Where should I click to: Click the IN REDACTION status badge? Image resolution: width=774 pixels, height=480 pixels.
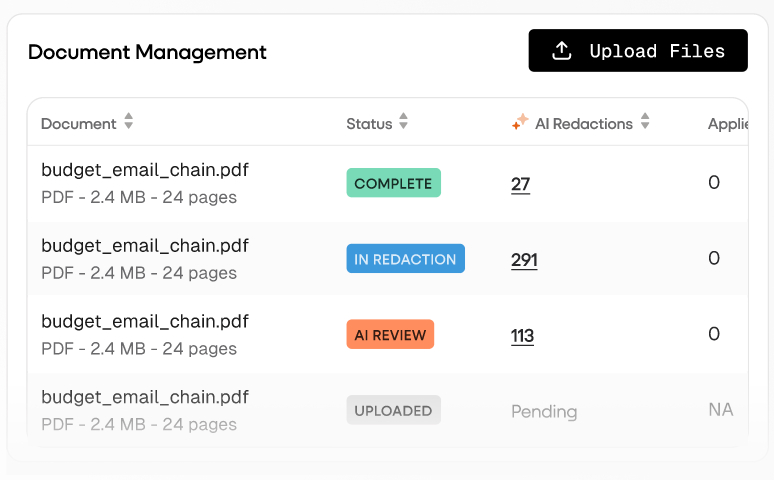click(x=405, y=259)
